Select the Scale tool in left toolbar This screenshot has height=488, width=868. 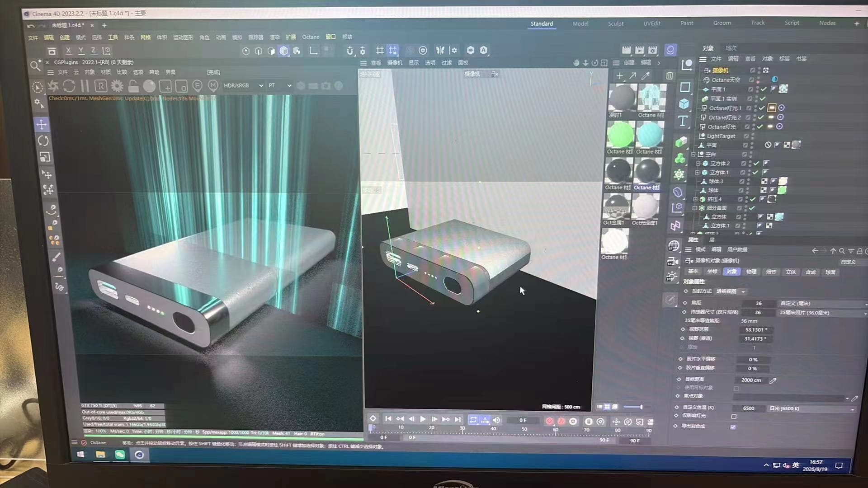[x=45, y=157]
